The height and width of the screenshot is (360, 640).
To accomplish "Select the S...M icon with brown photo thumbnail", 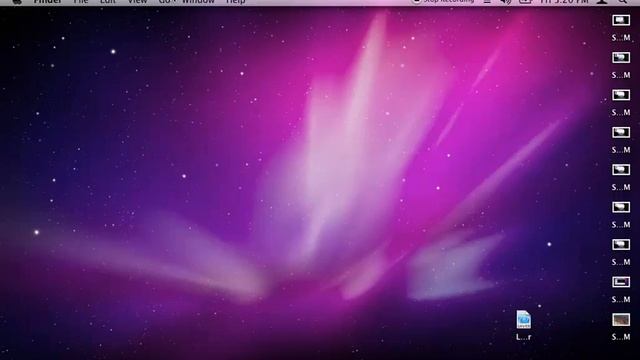I will click(621, 320).
